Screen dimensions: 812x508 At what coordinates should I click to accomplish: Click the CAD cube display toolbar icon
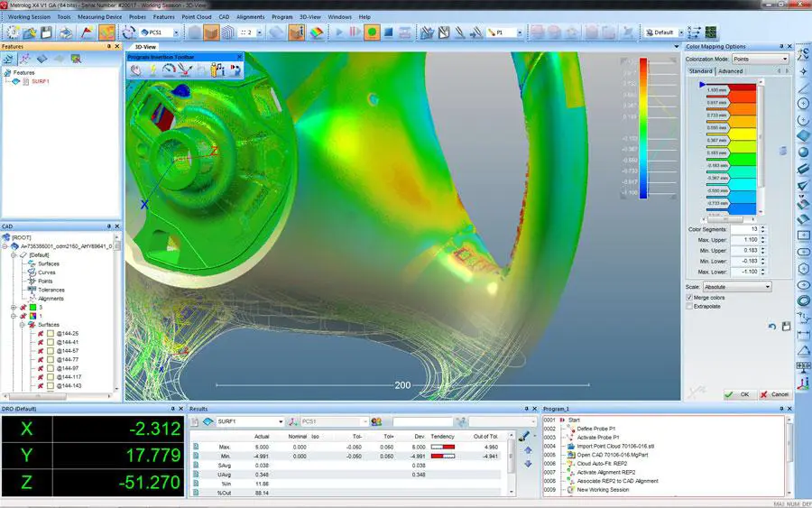211,32
